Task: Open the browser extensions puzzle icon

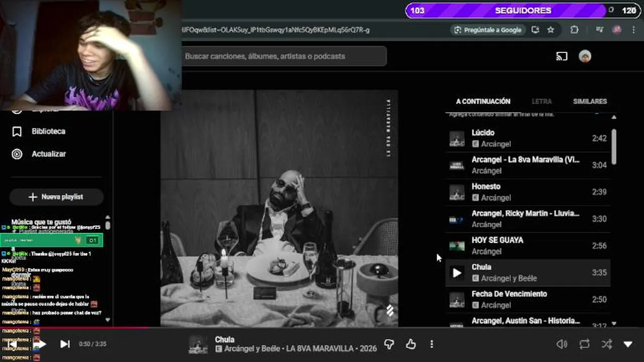Action: pyautogui.click(x=574, y=30)
